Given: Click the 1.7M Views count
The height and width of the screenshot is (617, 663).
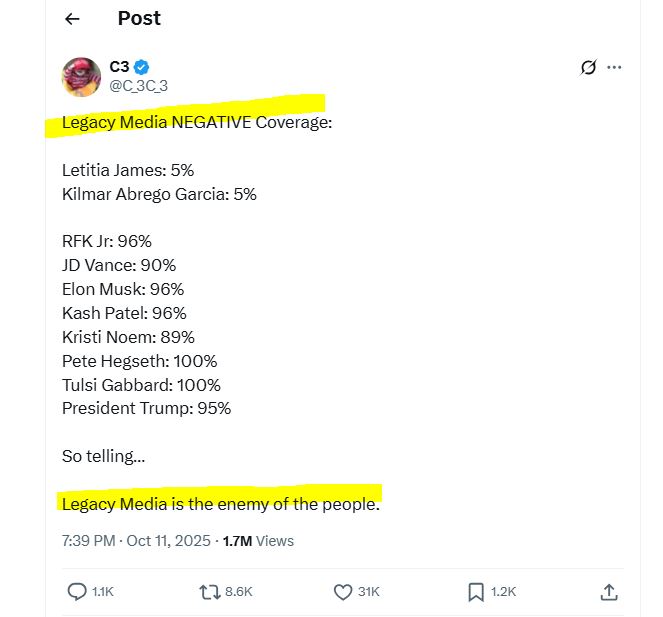Looking at the screenshot, I should pyautogui.click(x=258, y=541).
